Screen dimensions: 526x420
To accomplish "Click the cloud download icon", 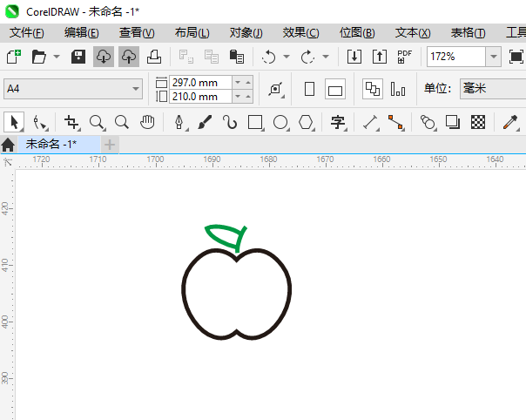I will (104, 57).
